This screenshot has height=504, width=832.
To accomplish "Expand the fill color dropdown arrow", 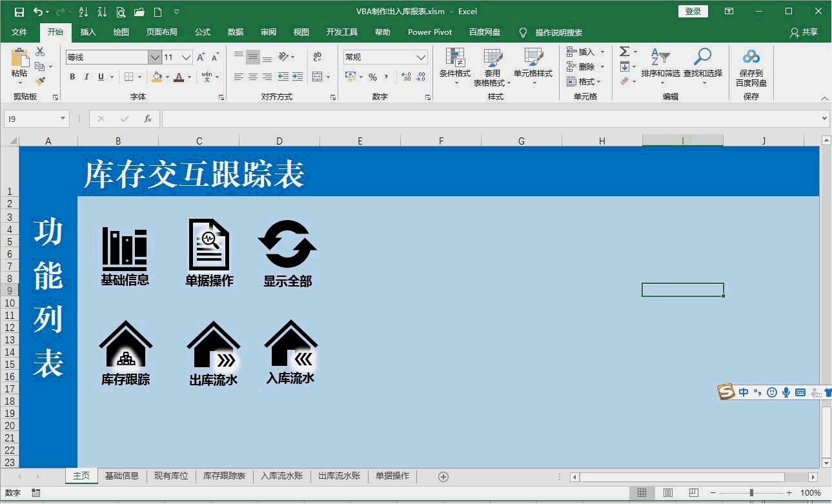I will point(166,77).
